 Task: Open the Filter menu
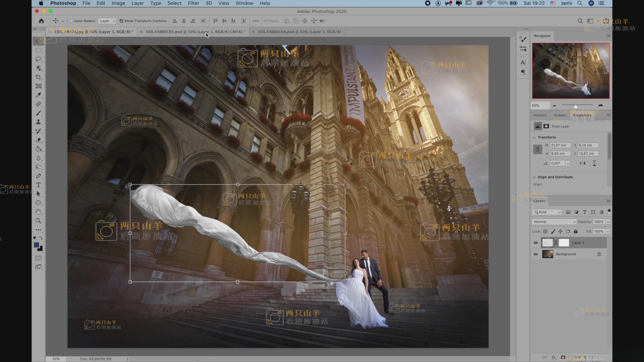(193, 3)
